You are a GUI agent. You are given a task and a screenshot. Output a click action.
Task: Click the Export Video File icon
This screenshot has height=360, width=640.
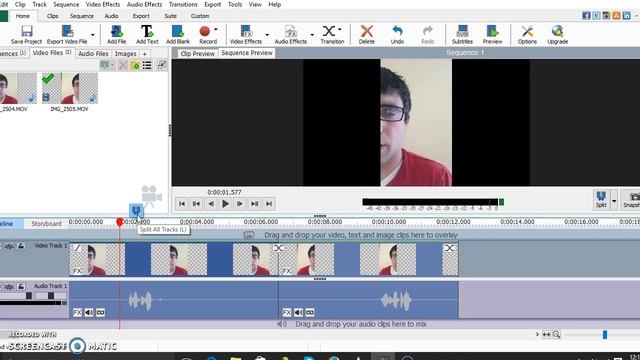coord(67,31)
